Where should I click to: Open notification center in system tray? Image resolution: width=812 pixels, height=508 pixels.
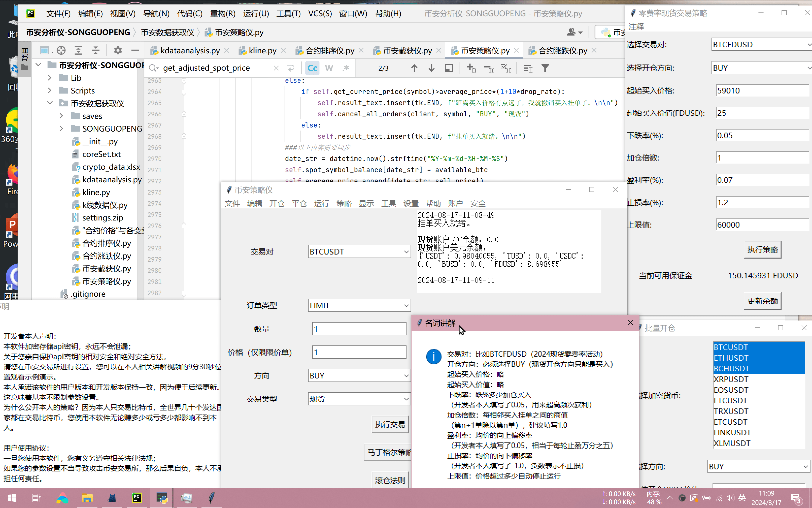pos(796,498)
